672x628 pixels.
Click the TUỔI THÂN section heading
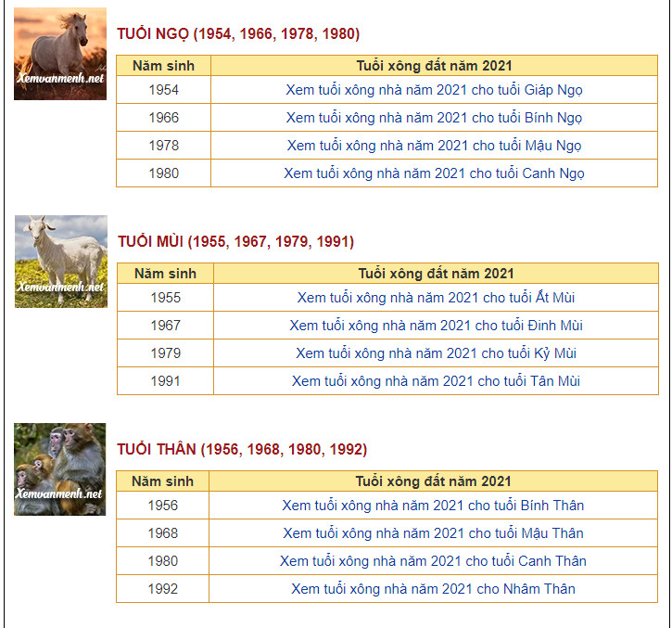click(x=242, y=450)
